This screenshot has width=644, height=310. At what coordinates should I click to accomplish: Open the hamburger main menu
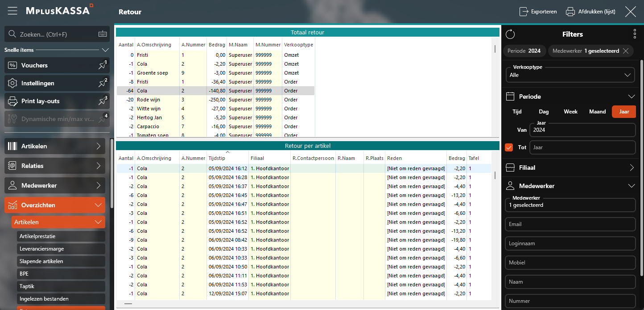[12, 11]
